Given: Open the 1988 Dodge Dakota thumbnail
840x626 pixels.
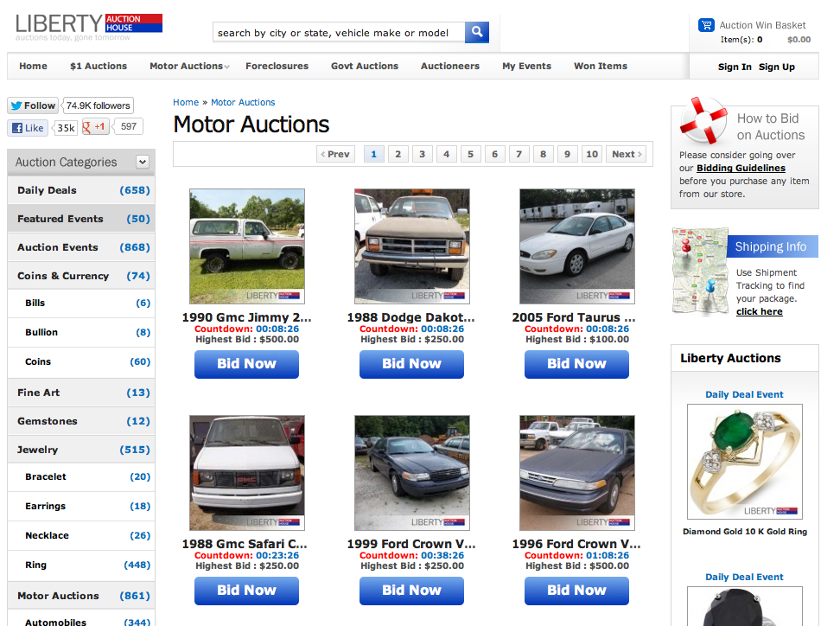Looking at the screenshot, I should pyautogui.click(x=412, y=246).
